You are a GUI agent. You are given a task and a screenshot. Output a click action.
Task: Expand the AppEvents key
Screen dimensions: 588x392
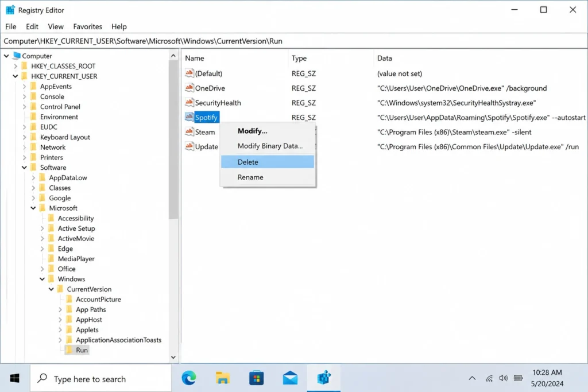tap(24, 86)
